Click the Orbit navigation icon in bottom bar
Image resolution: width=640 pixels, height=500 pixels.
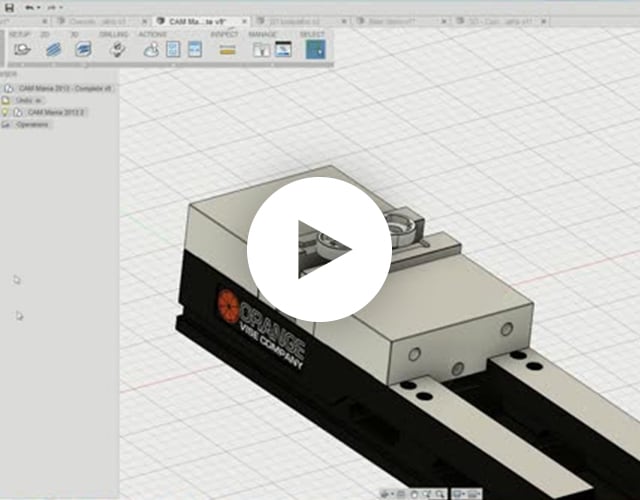(385, 494)
